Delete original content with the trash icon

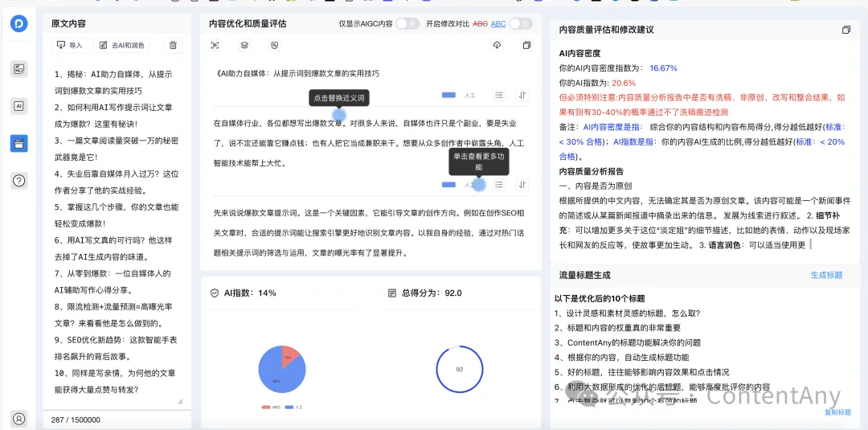click(173, 46)
